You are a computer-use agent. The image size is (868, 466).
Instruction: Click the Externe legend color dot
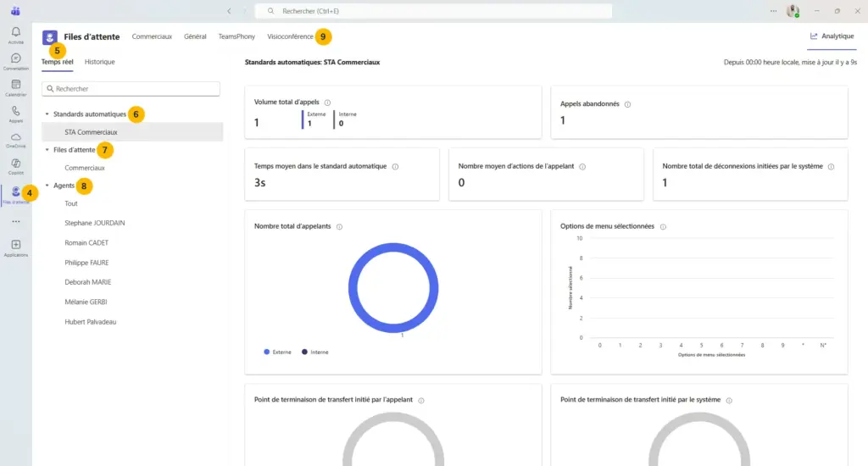pyautogui.click(x=267, y=352)
